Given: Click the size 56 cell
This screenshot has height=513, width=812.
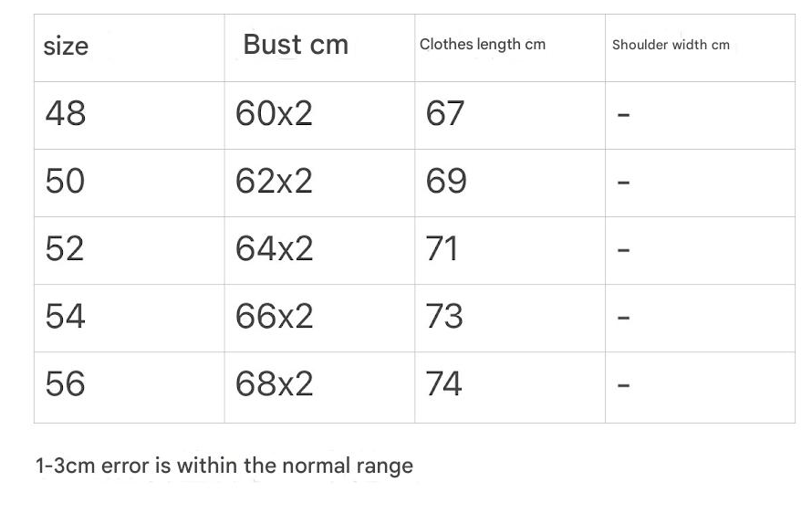Looking at the screenshot, I should pos(66,383).
